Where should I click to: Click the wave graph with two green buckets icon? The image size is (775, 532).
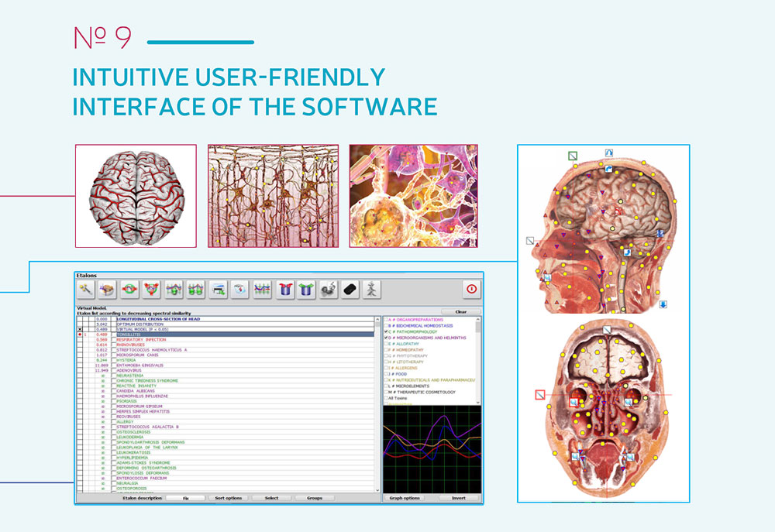click(x=196, y=290)
